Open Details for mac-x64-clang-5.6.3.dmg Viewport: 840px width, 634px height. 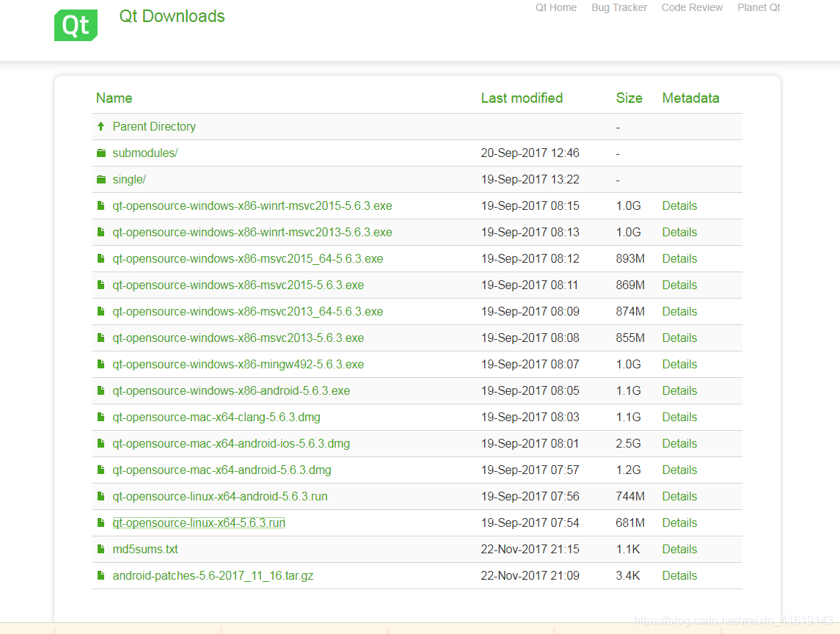pos(679,417)
